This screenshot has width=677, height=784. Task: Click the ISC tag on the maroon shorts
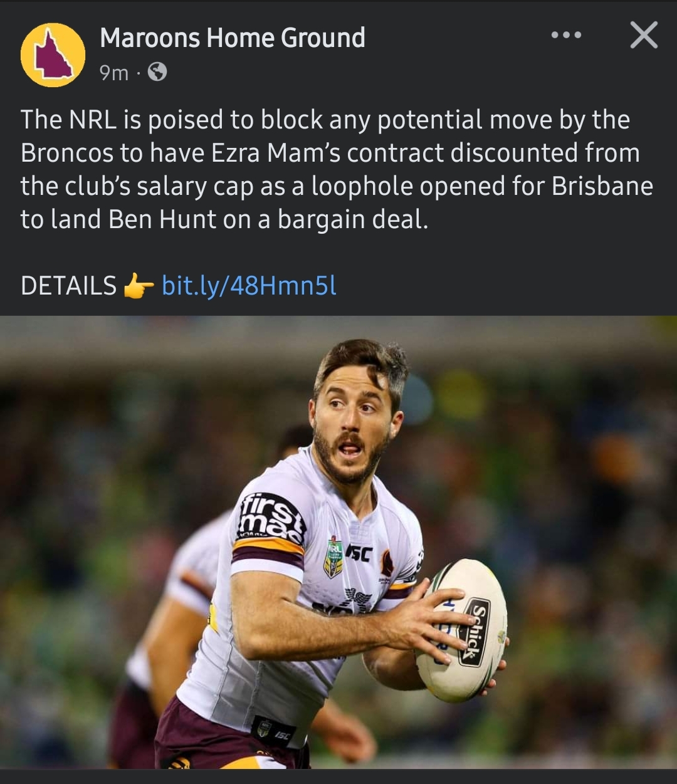point(273,731)
